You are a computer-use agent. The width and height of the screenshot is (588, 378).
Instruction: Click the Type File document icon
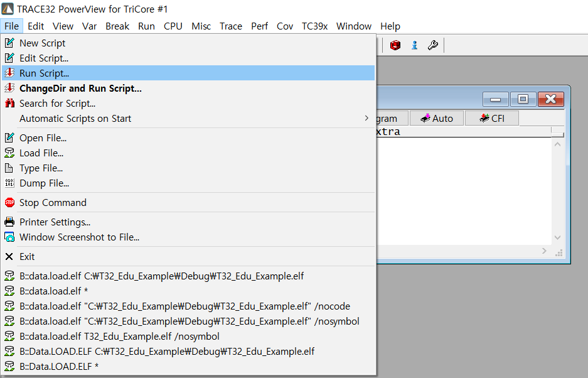pyautogui.click(x=9, y=168)
